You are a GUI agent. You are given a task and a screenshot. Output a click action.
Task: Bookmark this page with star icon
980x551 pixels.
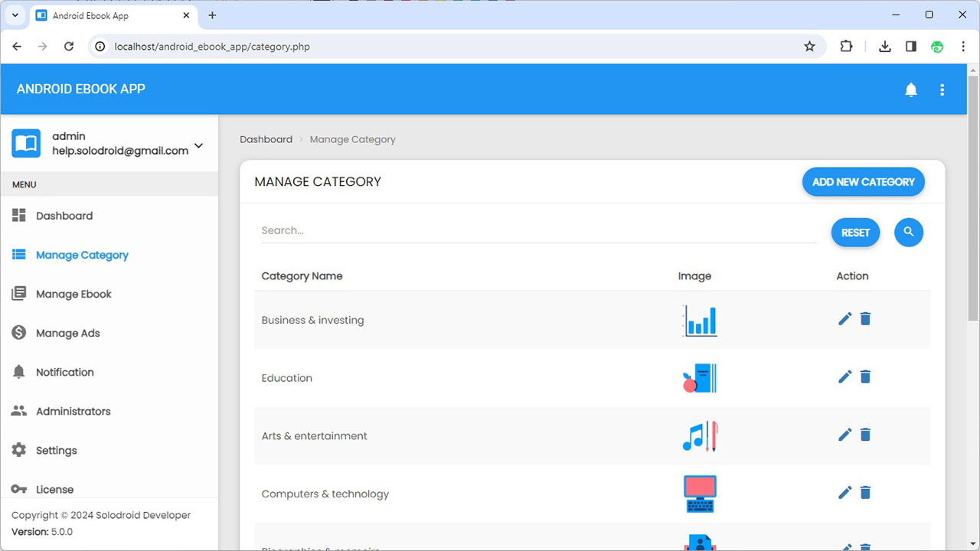click(809, 47)
